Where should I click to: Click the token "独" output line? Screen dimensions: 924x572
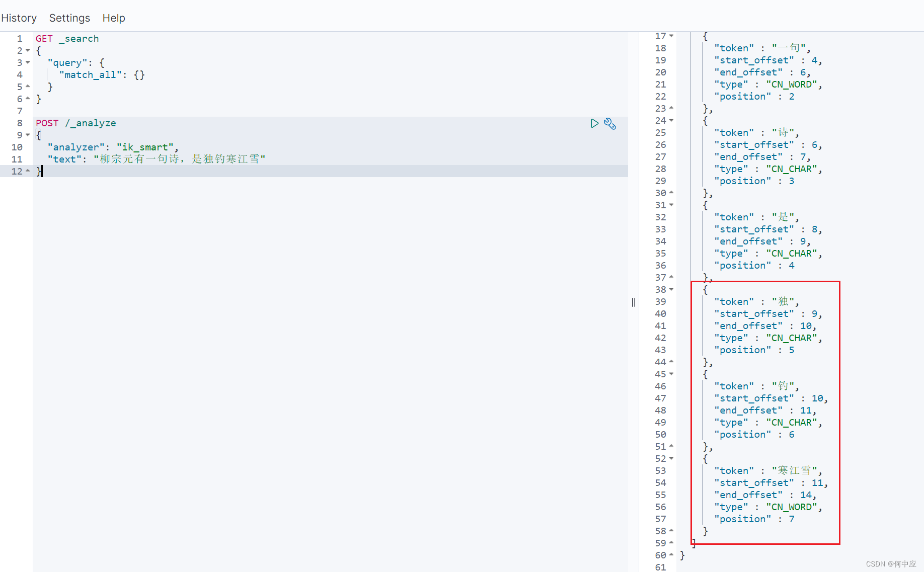click(x=757, y=302)
